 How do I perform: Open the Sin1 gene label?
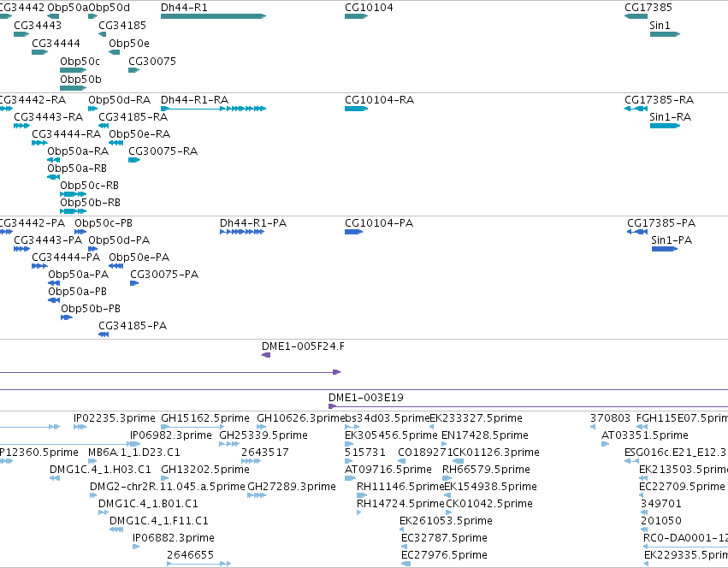click(660, 26)
